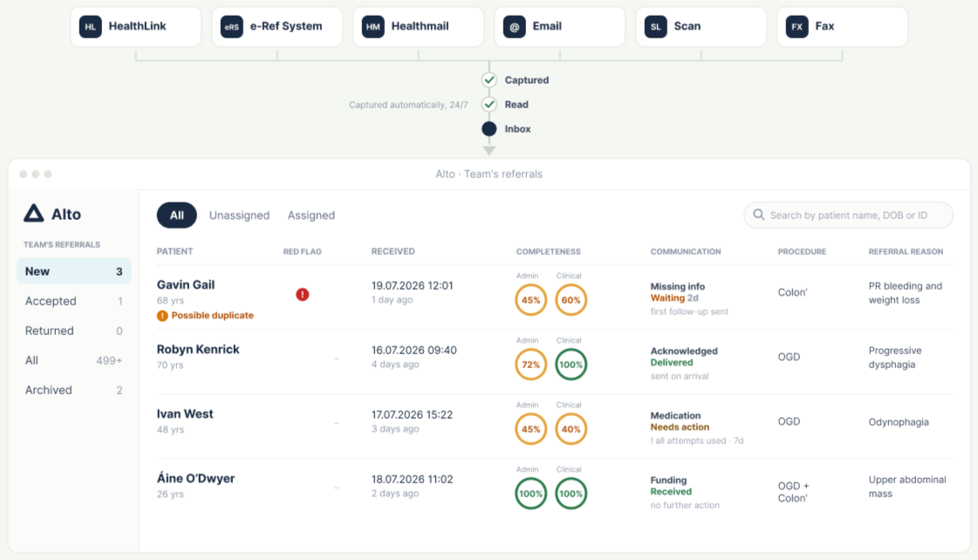Open Accepted referrals in sidebar
The height and width of the screenshot is (560, 978).
[73, 301]
